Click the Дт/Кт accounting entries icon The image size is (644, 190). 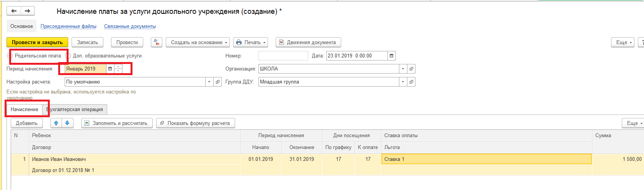coord(157,42)
